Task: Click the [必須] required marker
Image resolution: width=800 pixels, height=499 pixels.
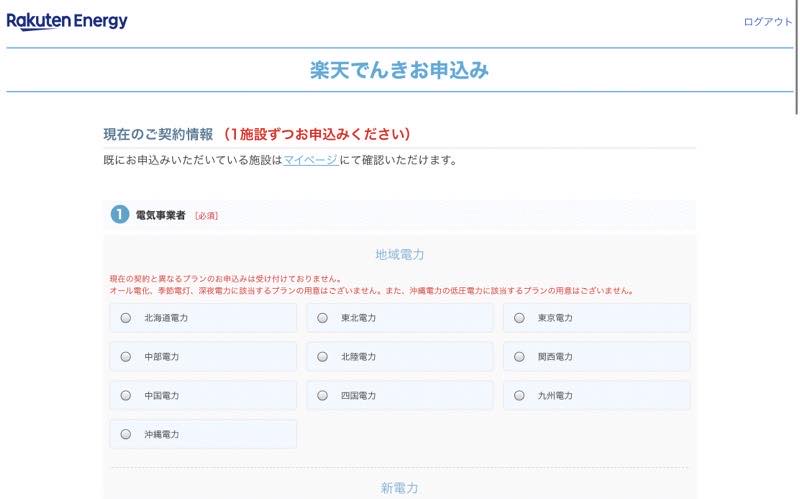Action: [x=207, y=216]
